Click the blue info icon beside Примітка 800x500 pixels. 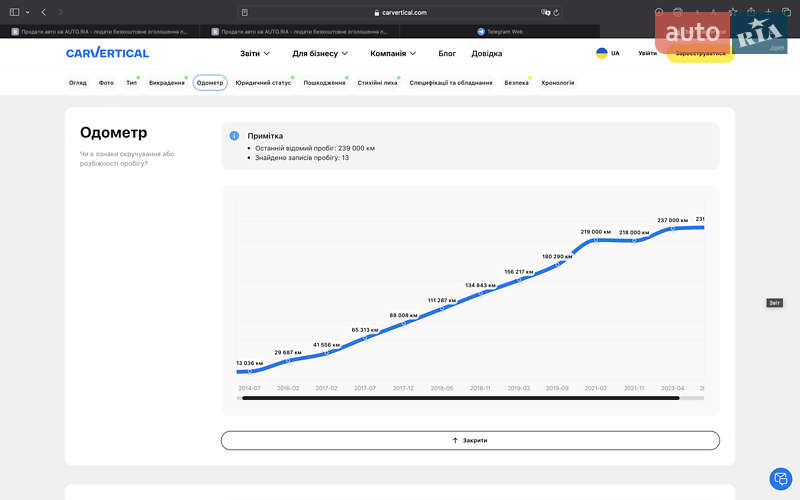[234, 135]
